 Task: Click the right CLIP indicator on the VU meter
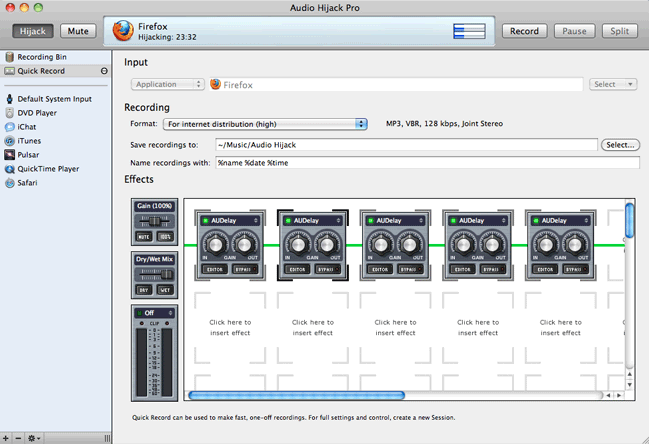tap(167, 323)
